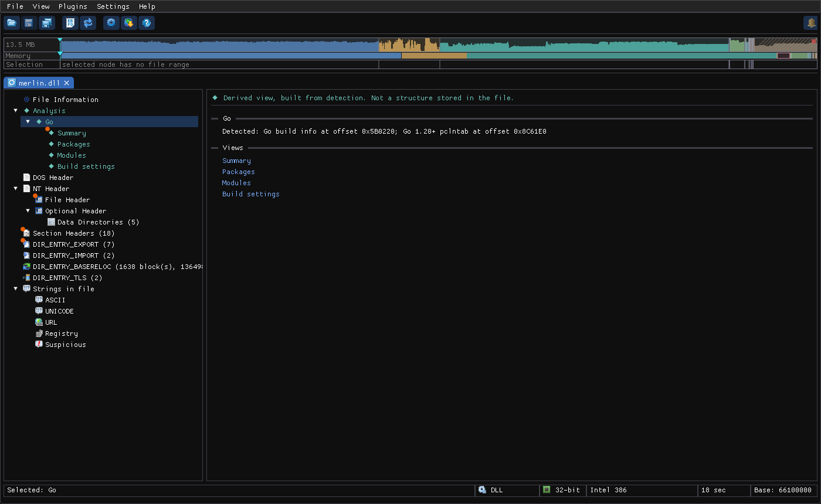Click the Suspicious strings warning icon
The width and height of the screenshot is (821, 504).
pyautogui.click(x=39, y=345)
